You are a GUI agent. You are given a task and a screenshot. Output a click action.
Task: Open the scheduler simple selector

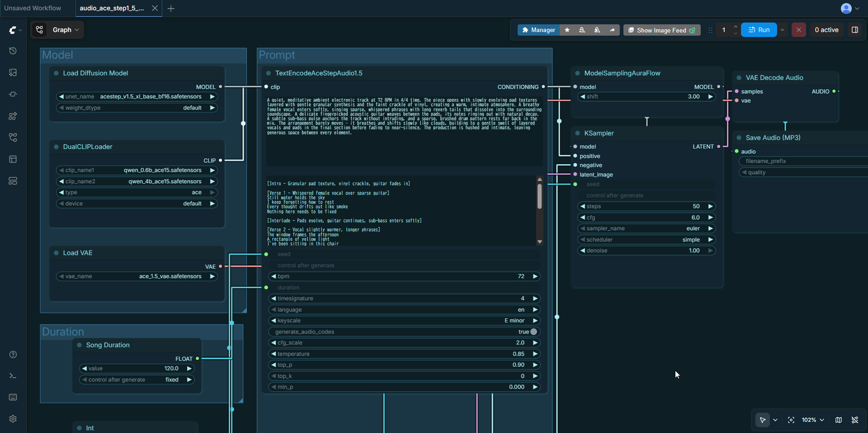pyautogui.click(x=647, y=240)
